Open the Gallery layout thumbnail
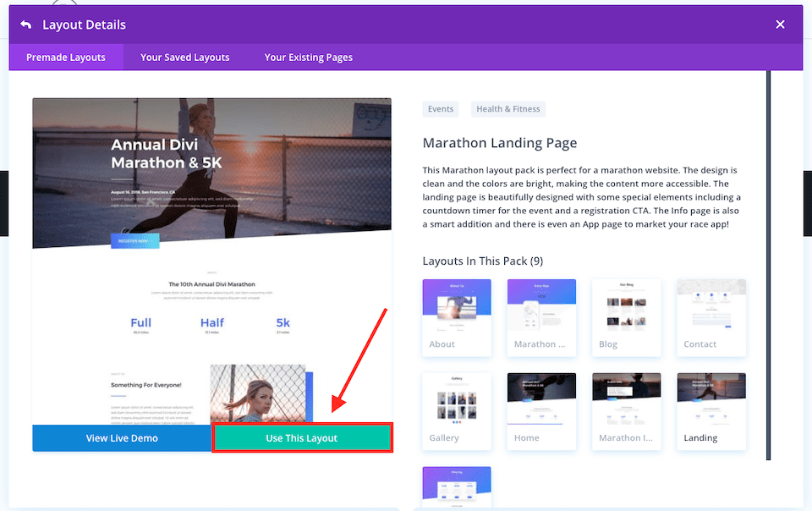Image resolution: width=812 pixels, height=511 pixels. 457,411
